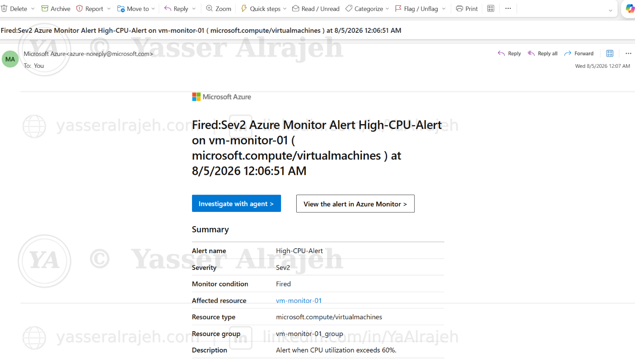The height and width of the screenshot is (364, 635).
Task: Expand the Categorize dropdown arrow
Action: [388, 9]
